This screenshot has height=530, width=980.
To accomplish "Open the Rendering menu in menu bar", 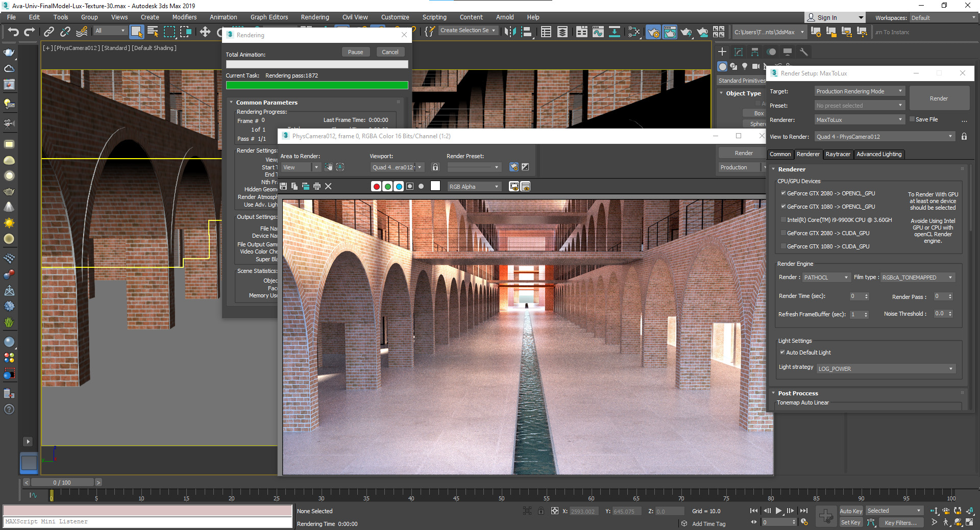I will (314, 17).
